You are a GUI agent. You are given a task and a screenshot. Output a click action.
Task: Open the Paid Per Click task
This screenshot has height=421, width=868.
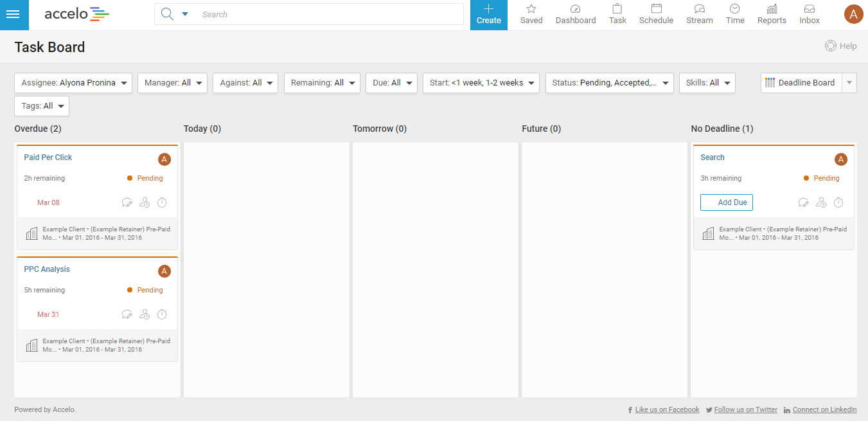(48, 157)
